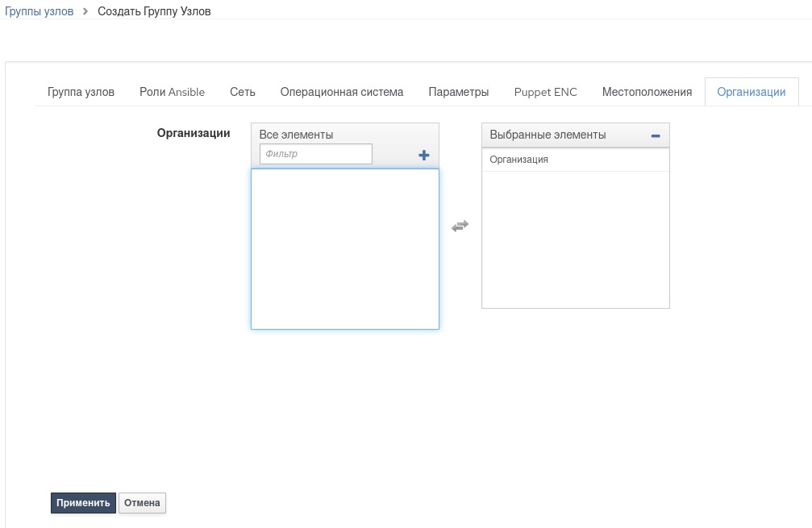Open the Группы узлов breadcrumb link

tap(40, 11)
